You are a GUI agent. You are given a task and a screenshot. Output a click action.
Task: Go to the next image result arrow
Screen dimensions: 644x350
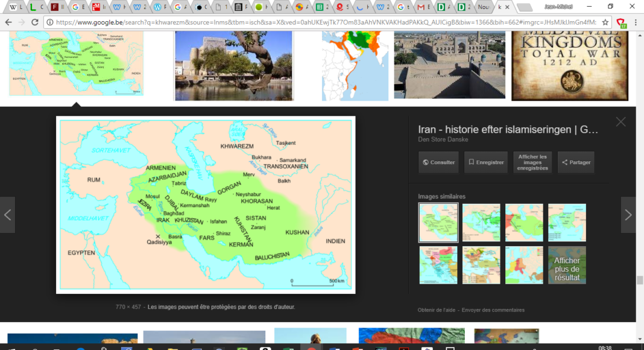[628, 215]
